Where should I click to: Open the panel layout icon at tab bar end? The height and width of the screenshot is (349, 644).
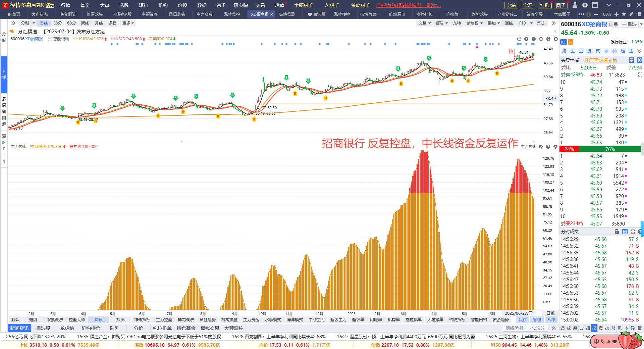click(639, 14)
